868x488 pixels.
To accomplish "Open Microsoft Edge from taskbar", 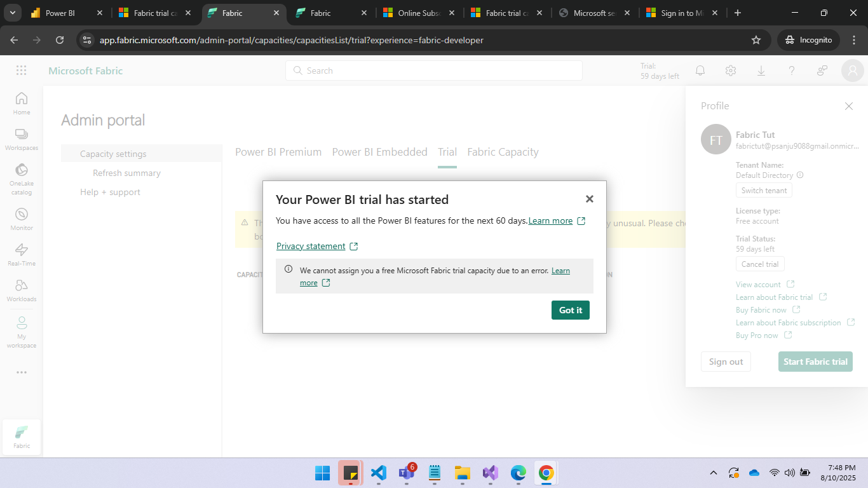I will click(519, 473).
